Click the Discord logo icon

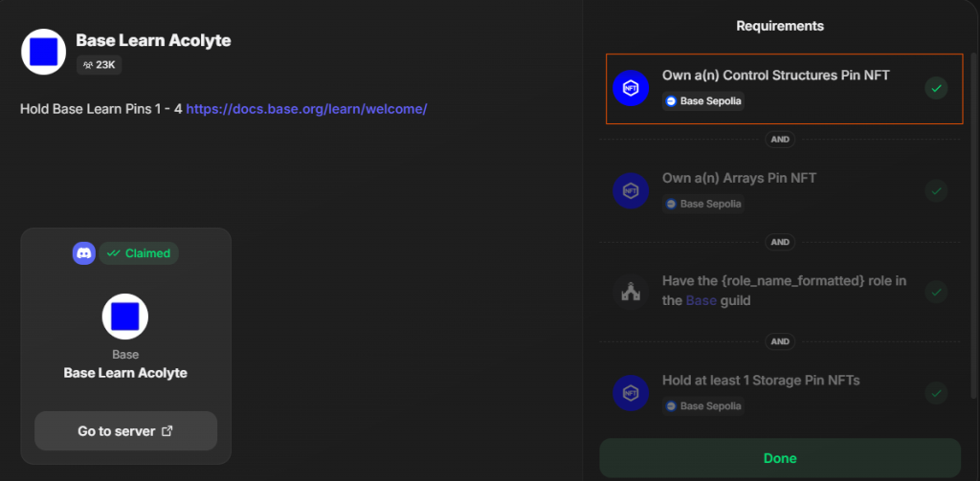click(84, 253)
